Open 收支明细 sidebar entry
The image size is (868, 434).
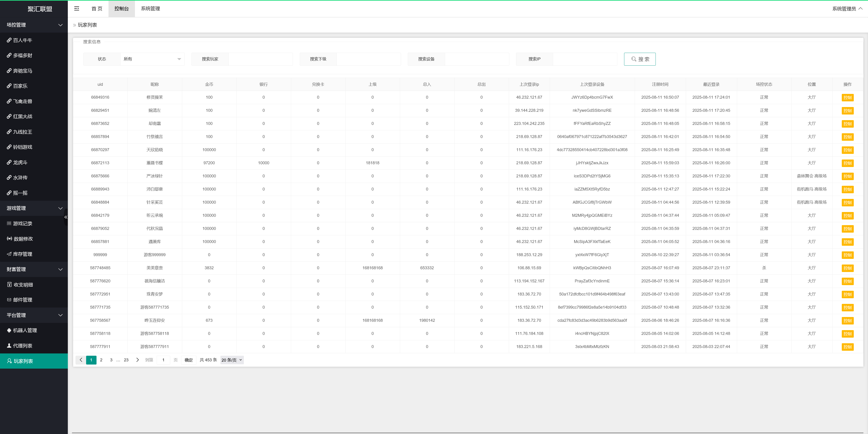(x=23, y=285)
